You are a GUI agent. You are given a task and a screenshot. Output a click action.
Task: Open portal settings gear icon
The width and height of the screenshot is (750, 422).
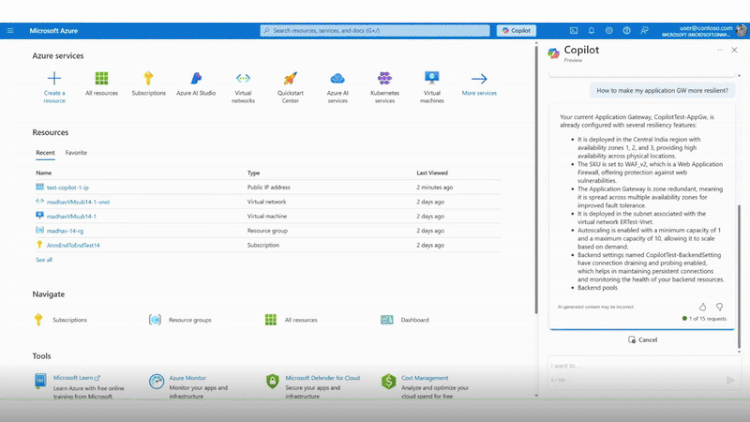(x=609, y=31)
